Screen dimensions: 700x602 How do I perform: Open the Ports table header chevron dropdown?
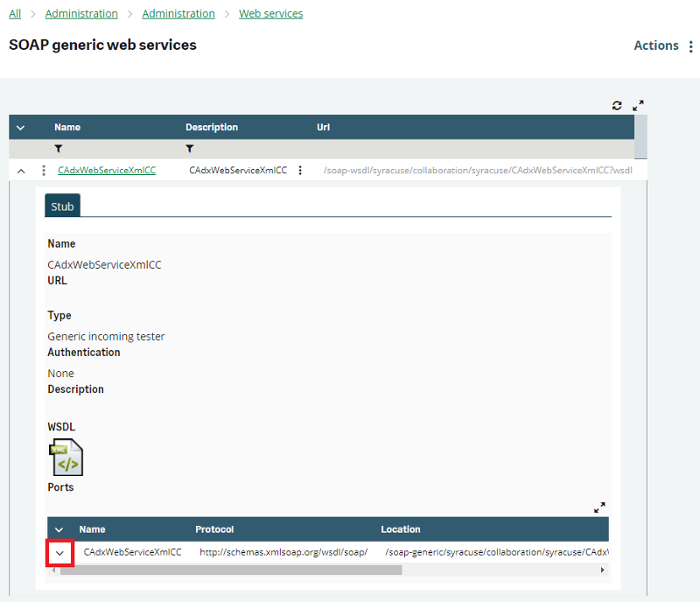click(59, 529)
